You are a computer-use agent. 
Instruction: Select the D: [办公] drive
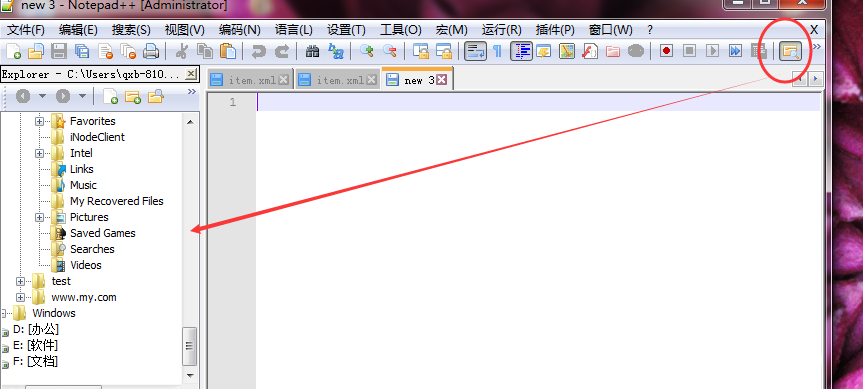point(35,330)
